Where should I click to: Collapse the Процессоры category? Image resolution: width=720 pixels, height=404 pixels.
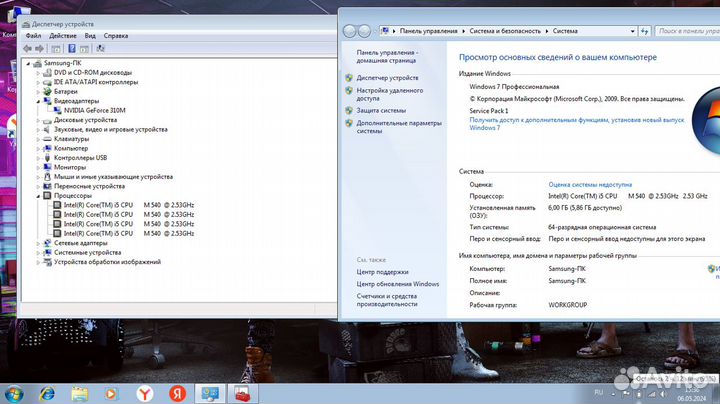(x=38, y=196)
